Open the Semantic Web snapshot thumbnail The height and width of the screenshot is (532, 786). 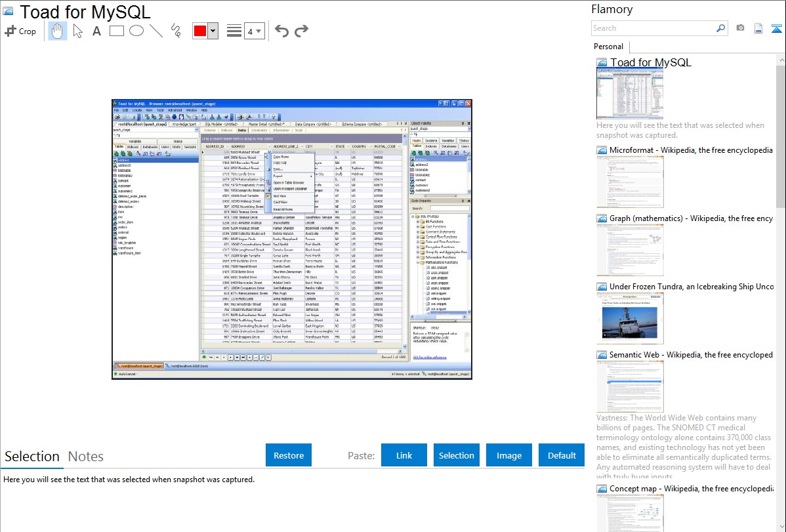click(630, 386)
